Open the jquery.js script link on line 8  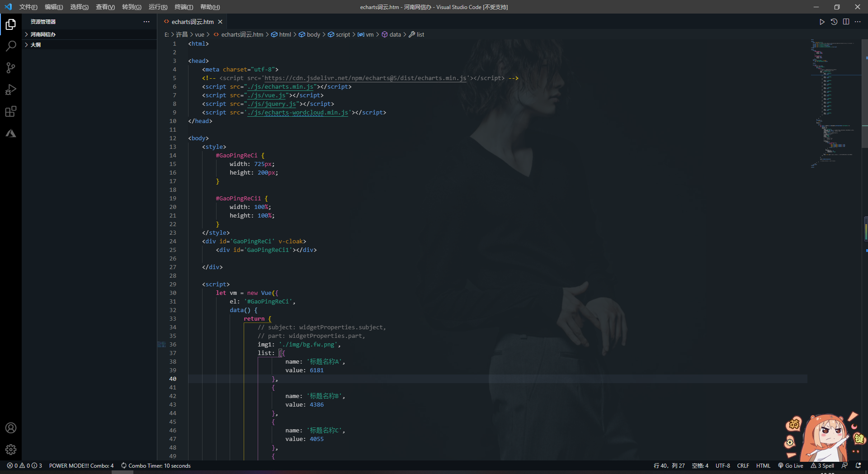coord(272,104)
